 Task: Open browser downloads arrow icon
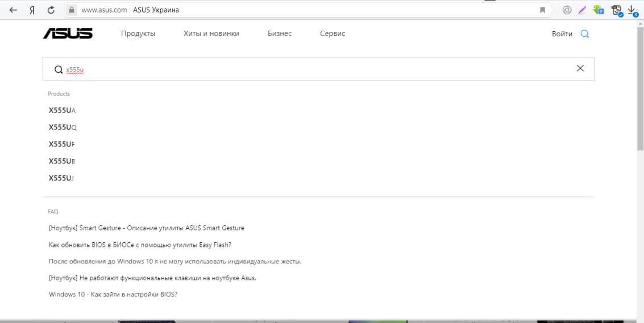[x=631, y=10]
